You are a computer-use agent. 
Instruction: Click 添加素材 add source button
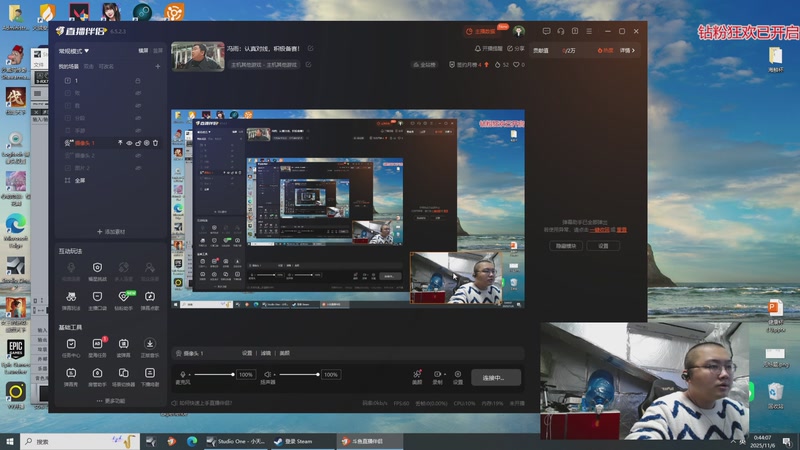[111, 232]
